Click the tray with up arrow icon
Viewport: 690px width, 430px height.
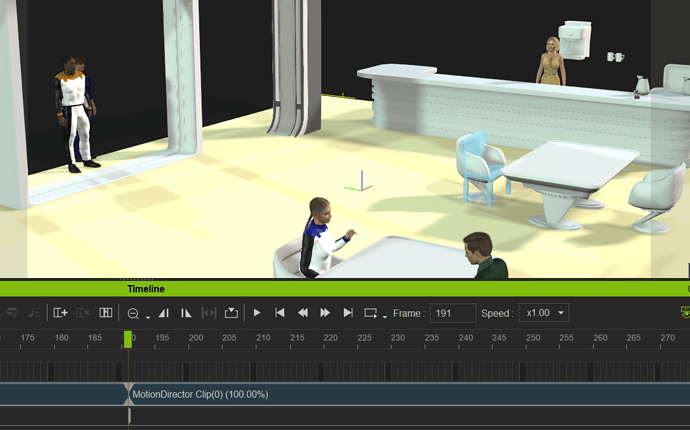(231, 313)
